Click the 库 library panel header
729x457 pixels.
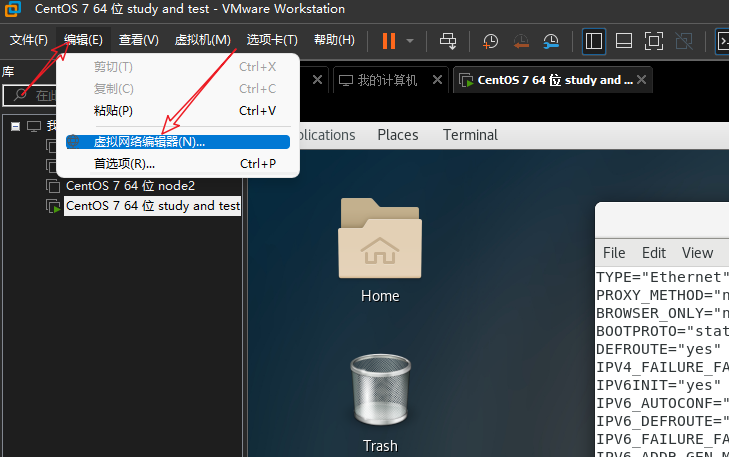coord(8,72)
